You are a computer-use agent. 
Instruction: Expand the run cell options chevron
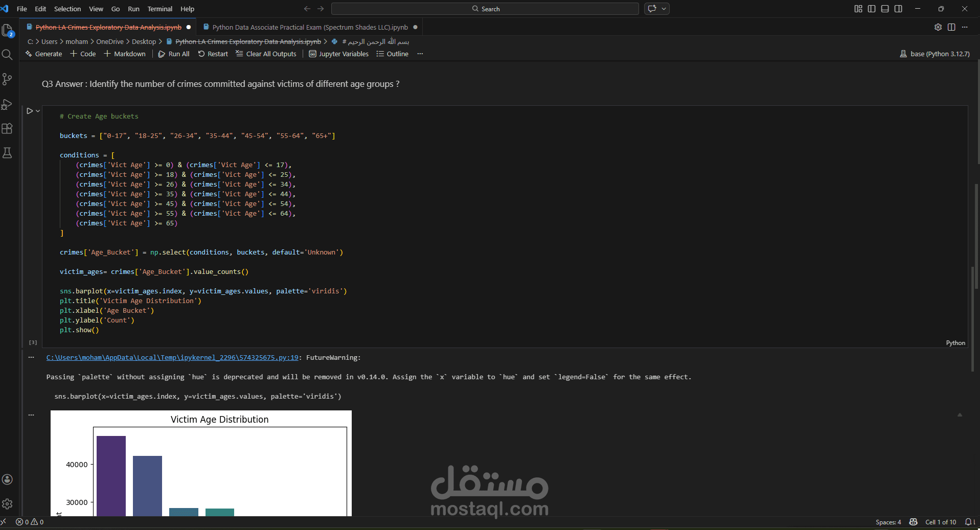point(38,111)
